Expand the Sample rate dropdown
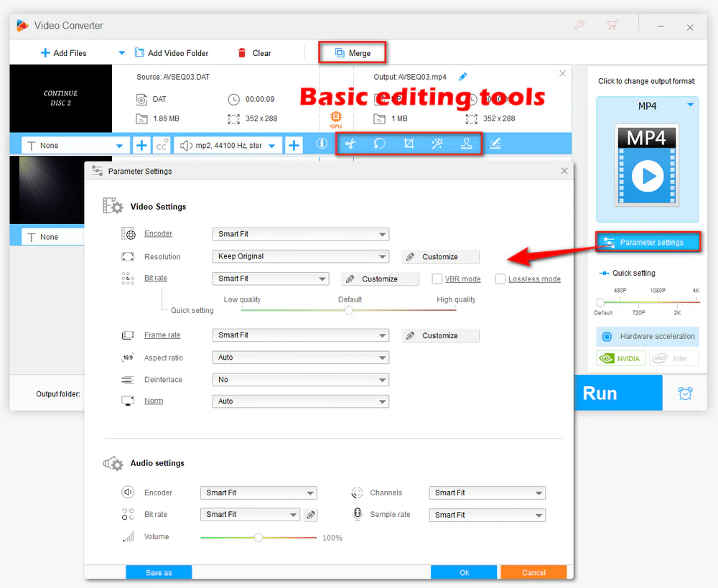Image resolution: width=718 pixels, height=588 pixels. [x=488, y=515]
